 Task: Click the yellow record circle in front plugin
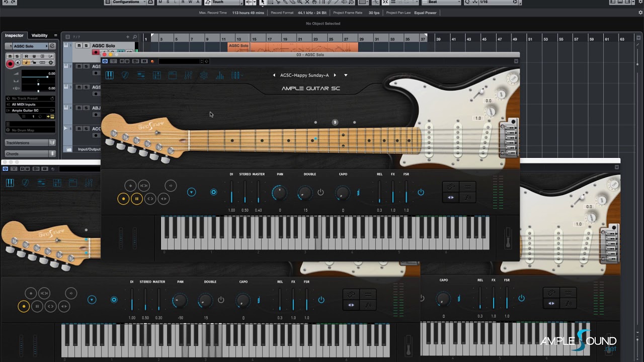coord(123,199)
